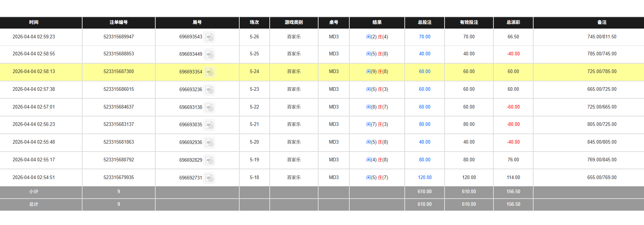Open total bet 40.00 link in row 5-25
Viewport: 644px width, 225px height.
coord(425,54)
